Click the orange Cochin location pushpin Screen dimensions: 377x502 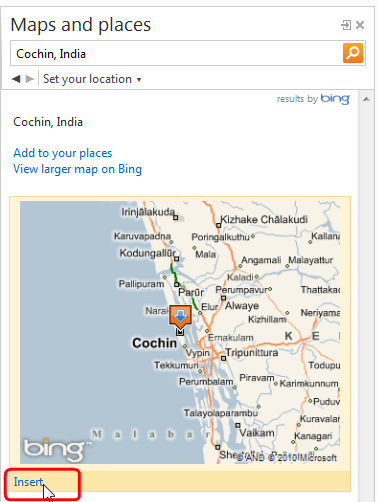pos(180,318)
